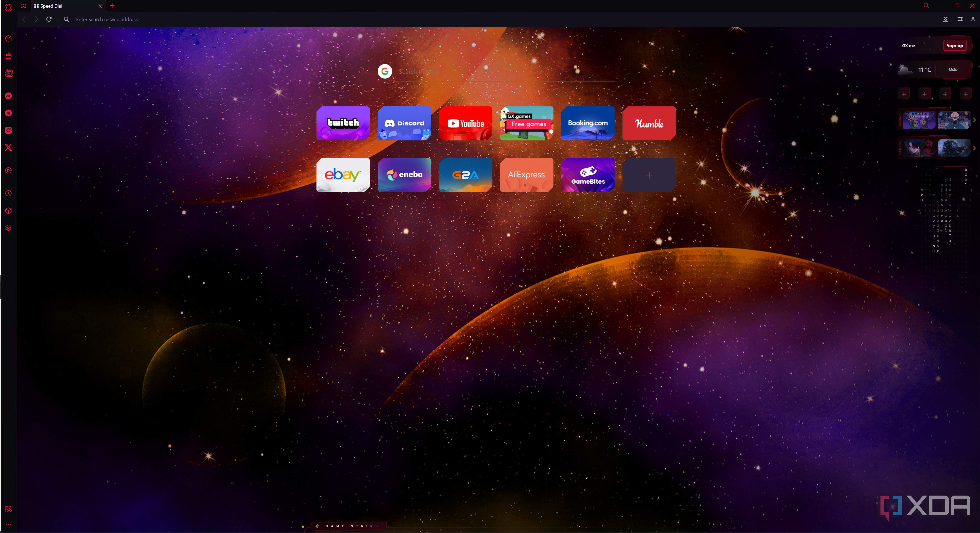Open X (Twitter) in the sidebar
This screenshot has width=980, height=533.
[x=8, y=148]
